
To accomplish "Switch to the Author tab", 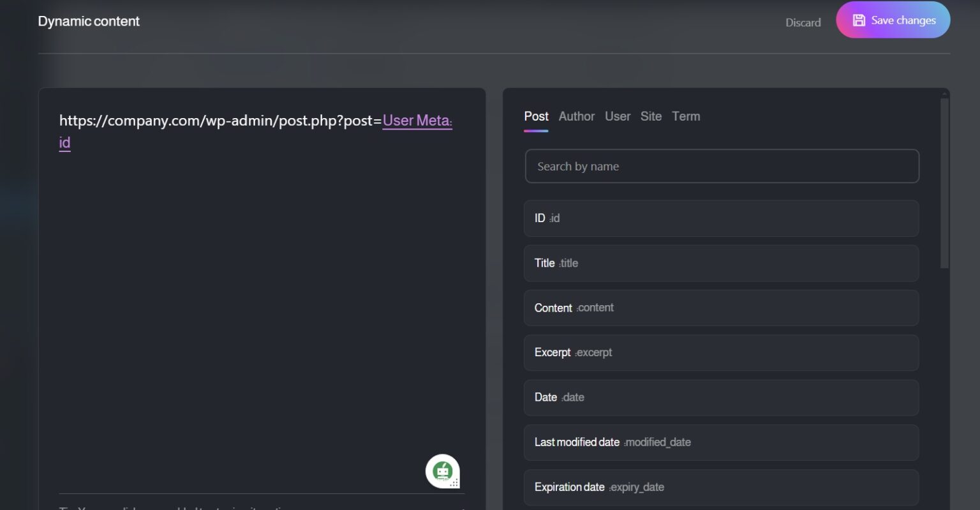I will click(x=577, y=116).
